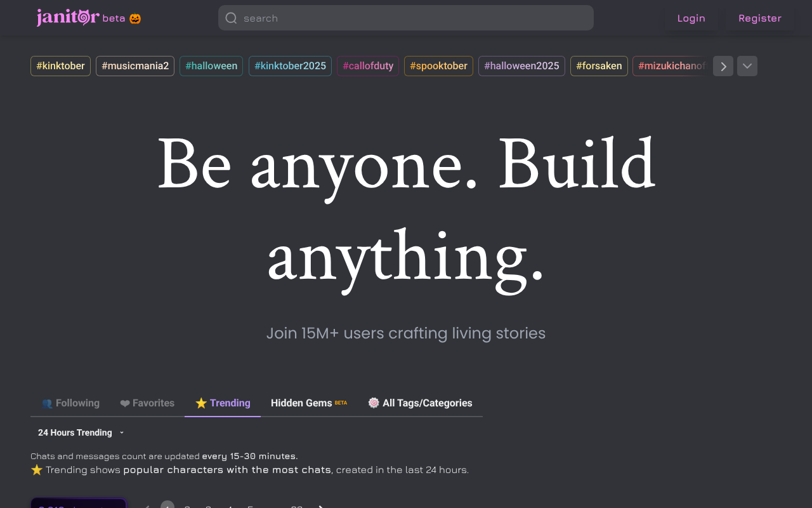Open the Favorites tab

click(x=147, y=403)
